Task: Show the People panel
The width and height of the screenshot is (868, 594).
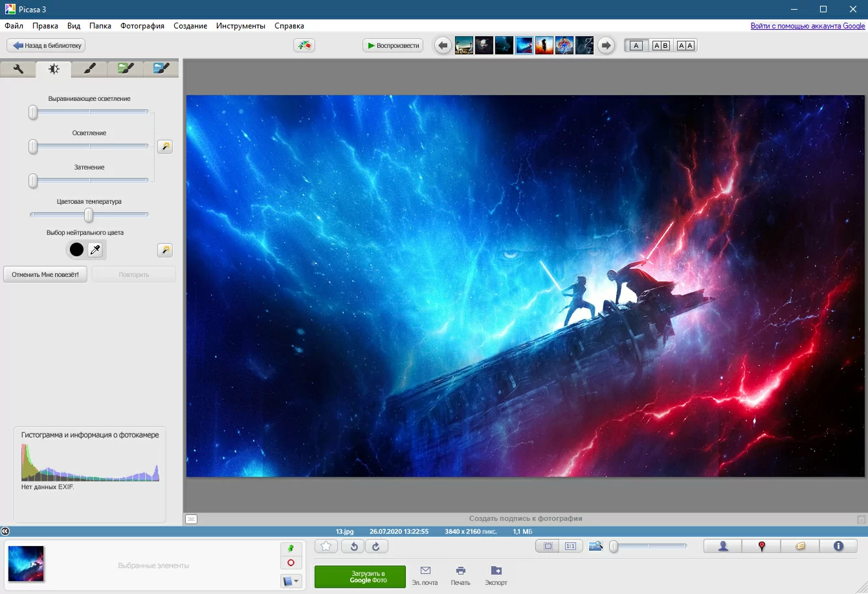Action: (723, 546)
